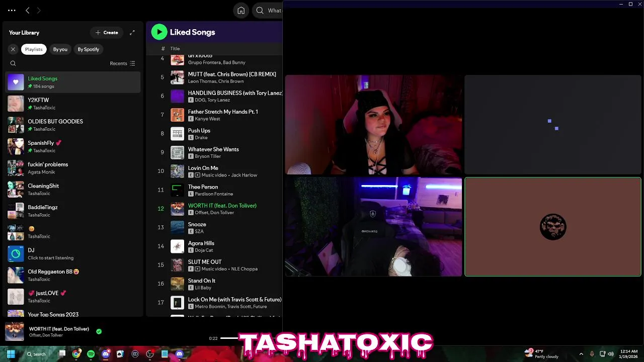The width and height of the screenshot is (644, 362).
Task: Open the justLOVE playlist
Action: 73,297
